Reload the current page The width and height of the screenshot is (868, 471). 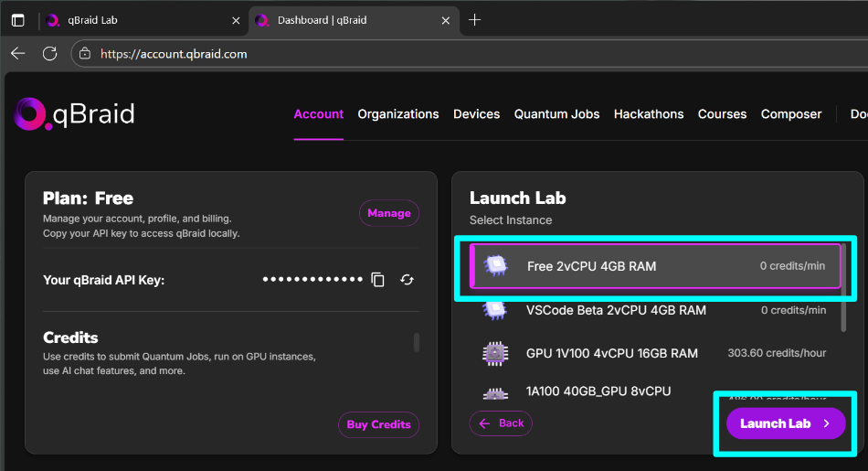(50, 54)
